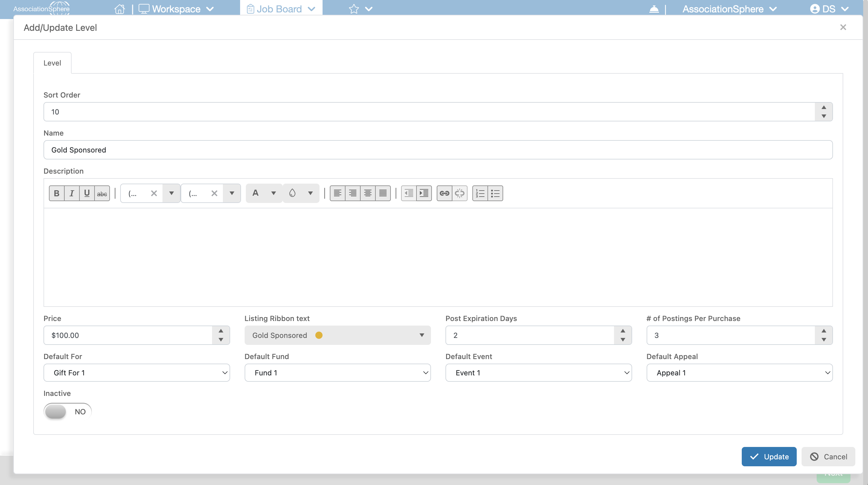Decrease # of Postings Per Purchase
The height and width of the screenshot is (485, 868).
coord(824,340)
